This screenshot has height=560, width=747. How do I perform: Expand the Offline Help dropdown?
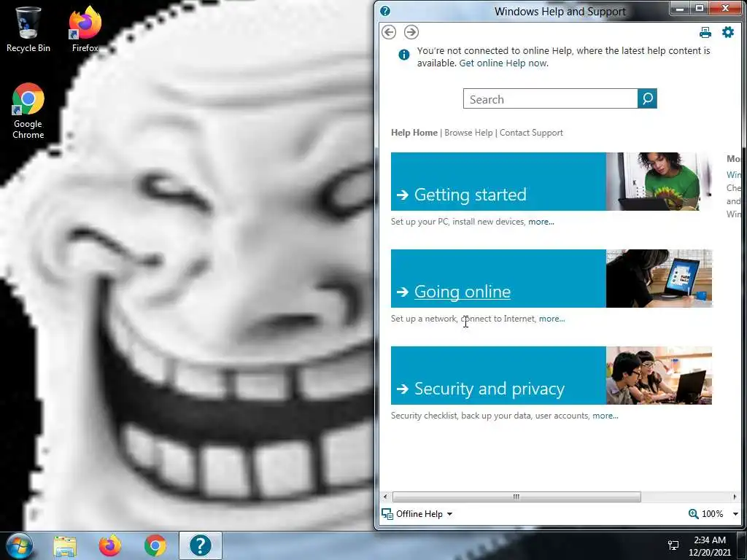(449, 514)
